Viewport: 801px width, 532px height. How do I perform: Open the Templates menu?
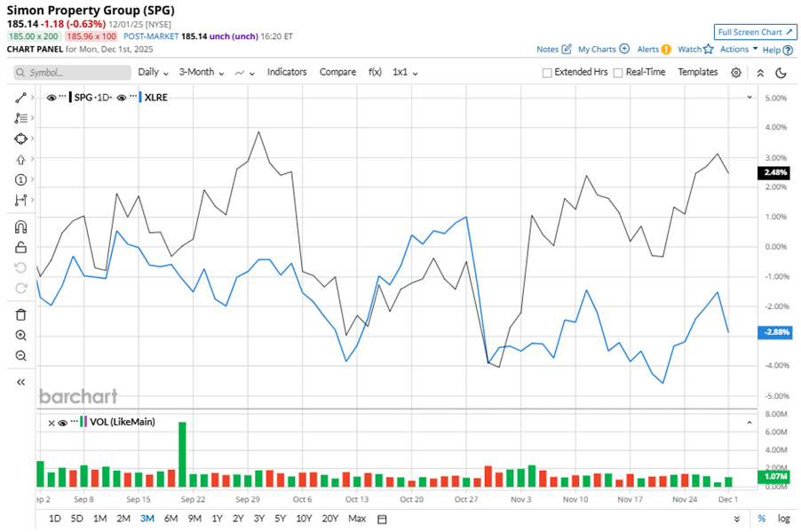tap(698, 72)
